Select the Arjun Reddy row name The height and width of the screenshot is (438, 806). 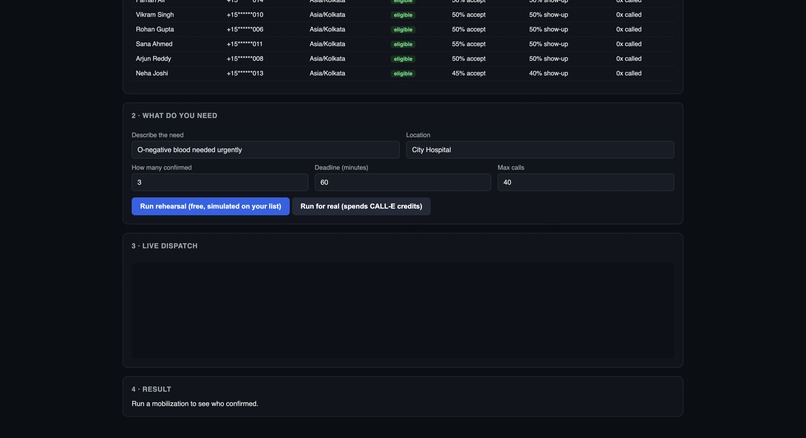(153, 59)
